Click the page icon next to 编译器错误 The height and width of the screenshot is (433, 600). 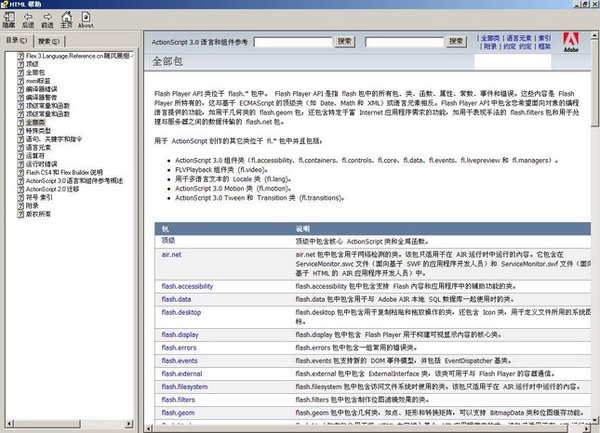click(21, 89)
